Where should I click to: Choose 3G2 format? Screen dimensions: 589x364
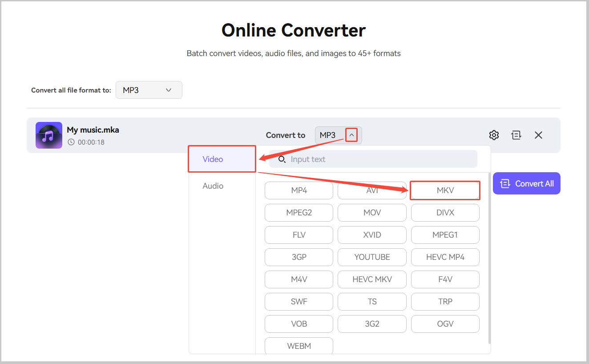pos(372,324)
